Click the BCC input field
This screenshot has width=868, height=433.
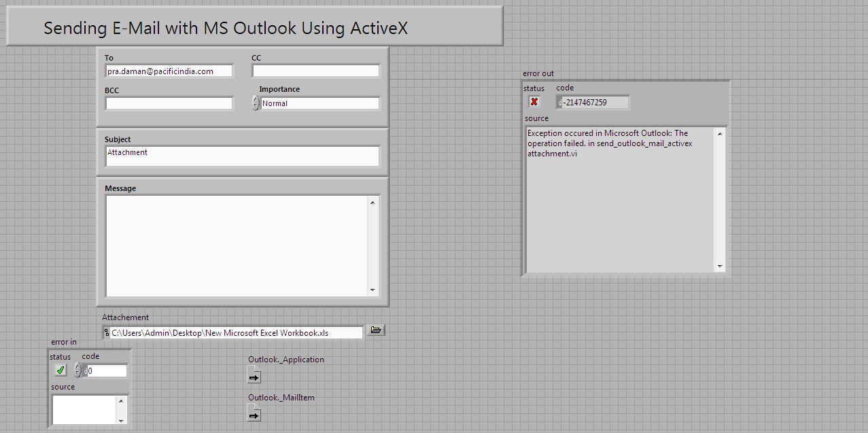click(x=168, y=103)
